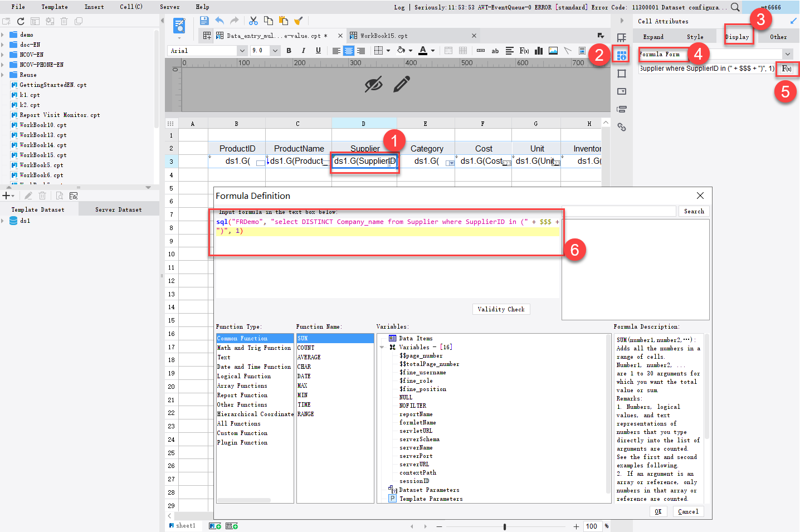Toggle Italic formatting

point(303,51)
